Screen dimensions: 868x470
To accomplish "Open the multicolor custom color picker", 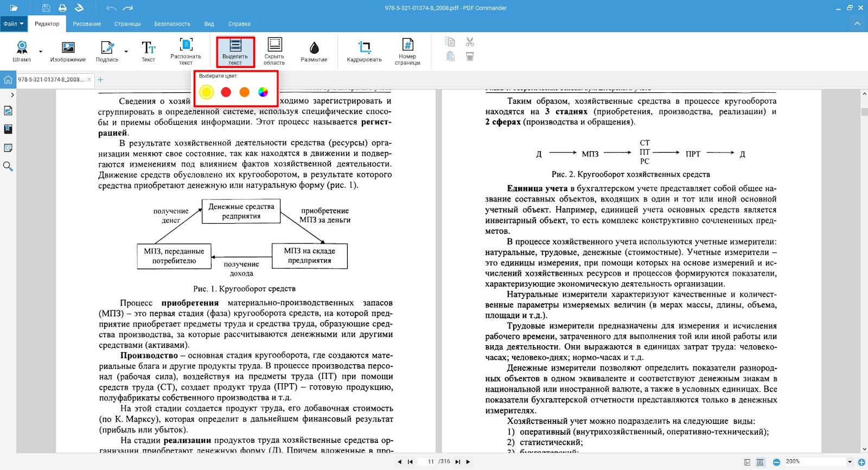I will click(263, 92).
